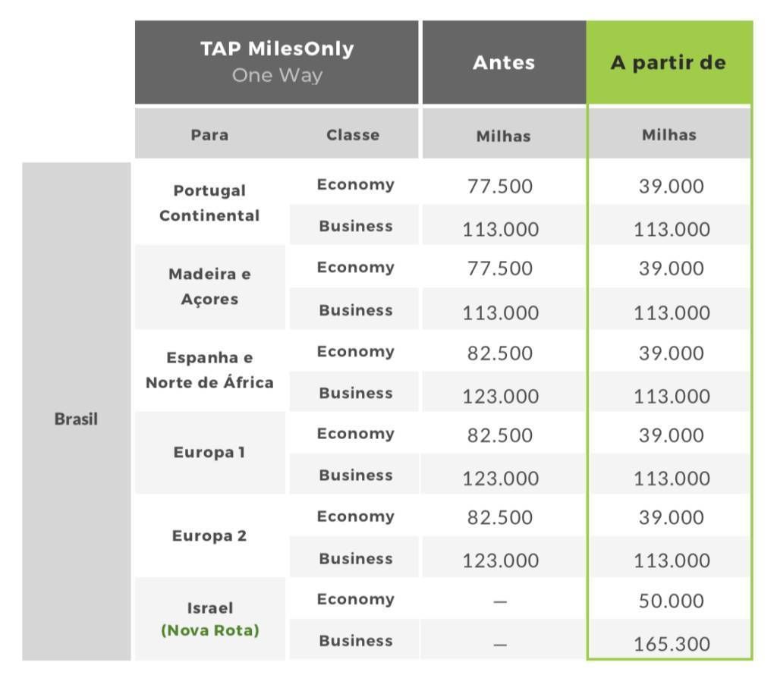777x700 pixels.
Task: Click the Portugal Continental destination cell
Action: point(209,203)
